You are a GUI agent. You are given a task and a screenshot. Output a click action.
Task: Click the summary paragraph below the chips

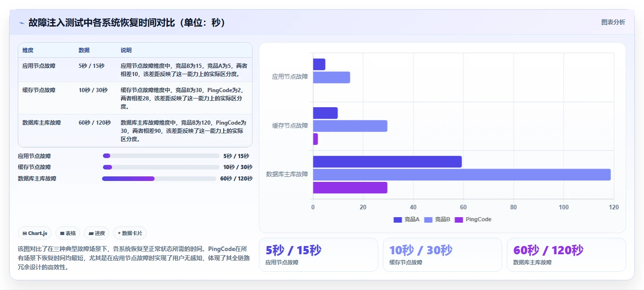[134, 258]
